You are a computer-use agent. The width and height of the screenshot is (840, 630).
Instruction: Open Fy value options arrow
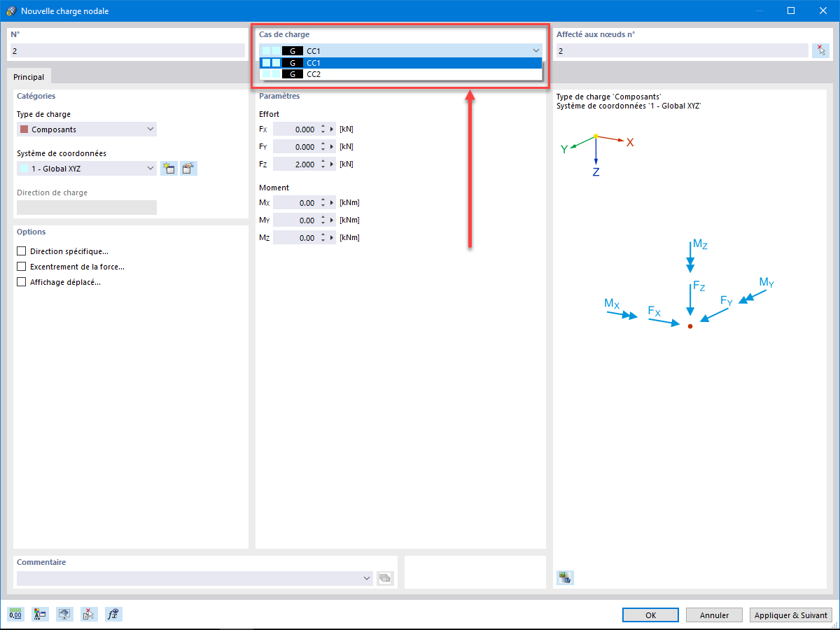(x=332, y=147)
